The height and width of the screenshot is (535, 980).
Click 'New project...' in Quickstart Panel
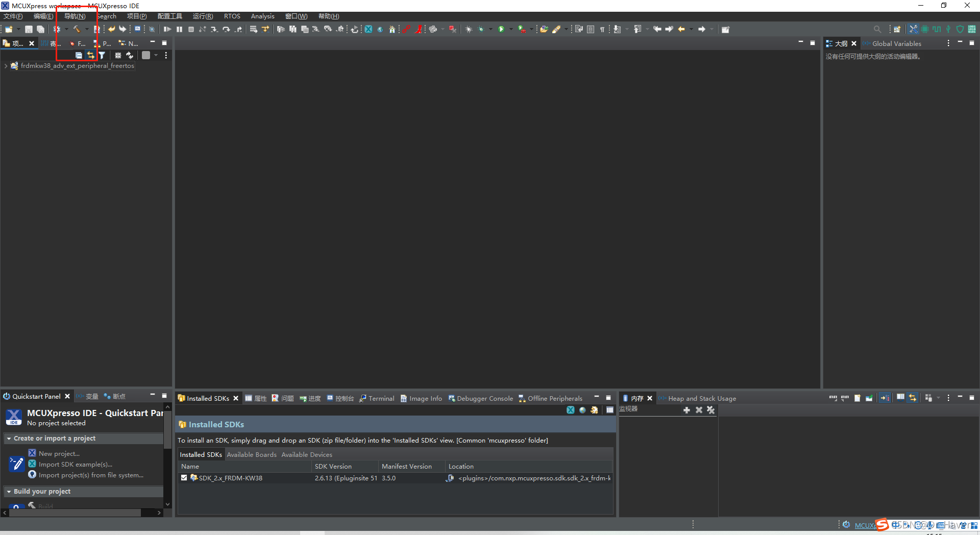point(59,453)
